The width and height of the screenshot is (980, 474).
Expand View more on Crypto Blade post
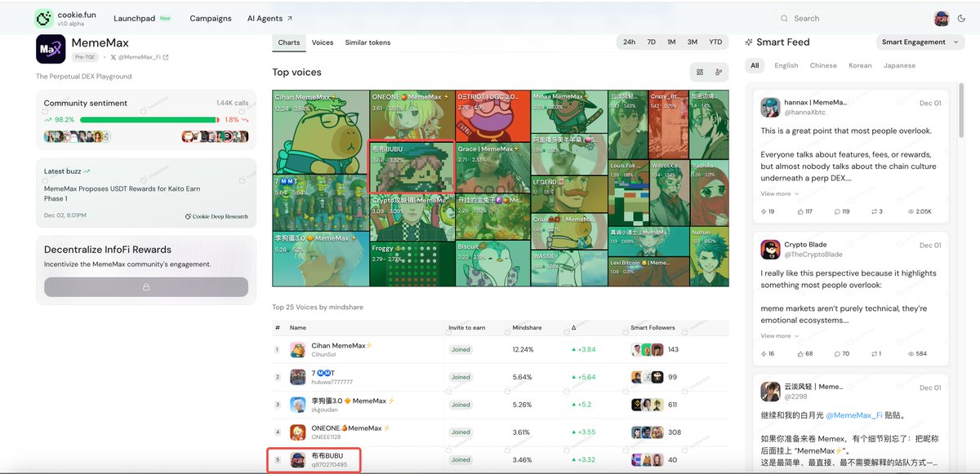[x=780, y=336]
